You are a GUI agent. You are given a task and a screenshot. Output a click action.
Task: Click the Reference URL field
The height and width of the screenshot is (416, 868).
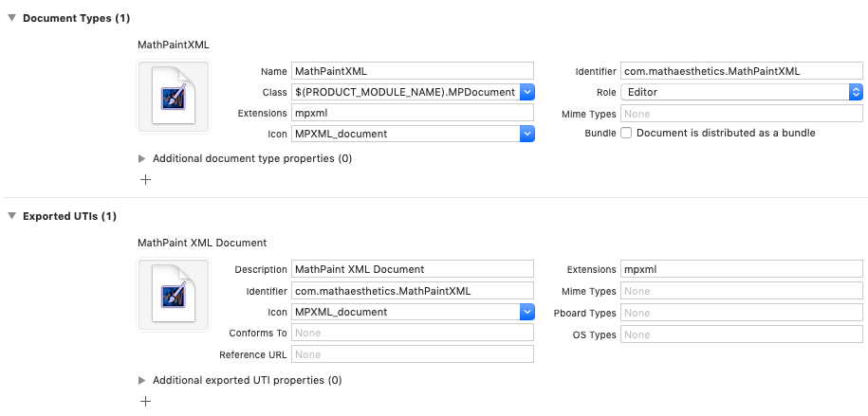click(x=413, y=354)
